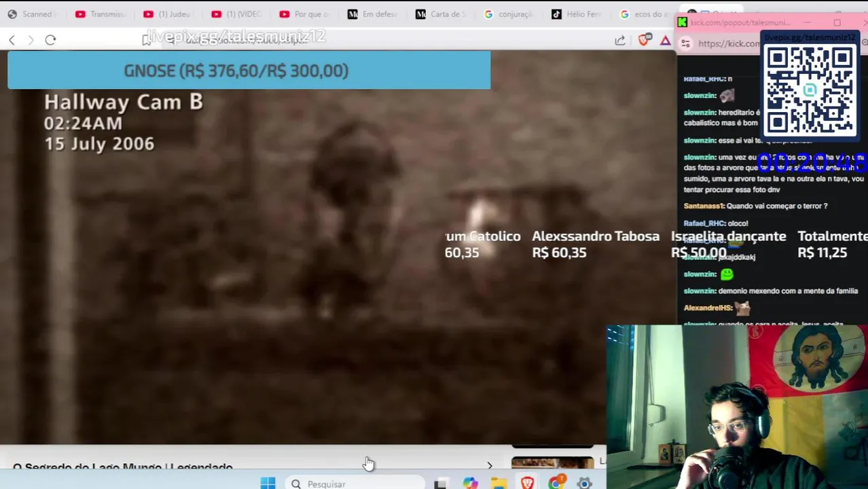Screen dimensions: 868x489
Task: Go back with the browser back arrow
Action: [12, 40]
